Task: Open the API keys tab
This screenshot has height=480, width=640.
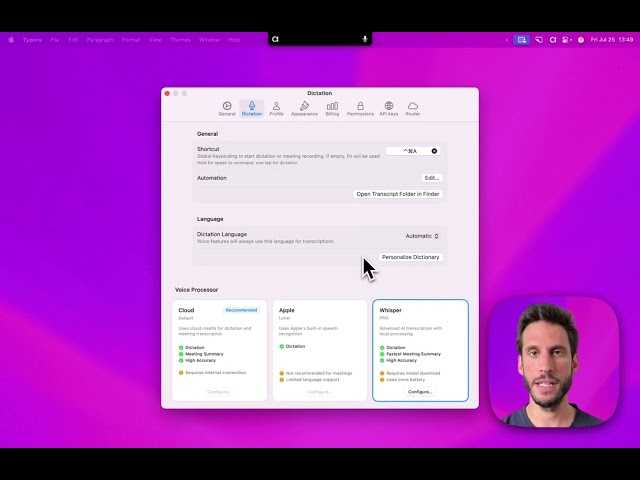Action: point(389,109)
